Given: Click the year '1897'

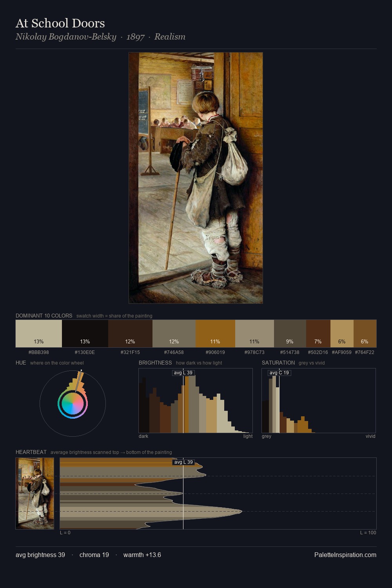Looking at the screenshot, I should 136,37.
